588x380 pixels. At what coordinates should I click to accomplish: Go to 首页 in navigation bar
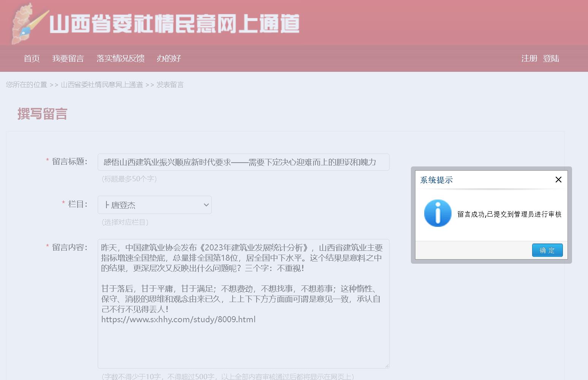[x=32, y=59]
